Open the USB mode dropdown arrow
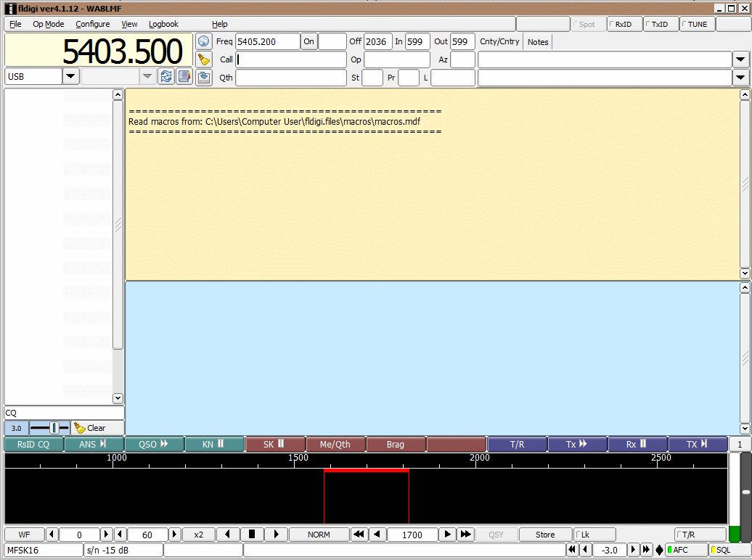This screenshot has width=752, height=560. coord(70,76)
